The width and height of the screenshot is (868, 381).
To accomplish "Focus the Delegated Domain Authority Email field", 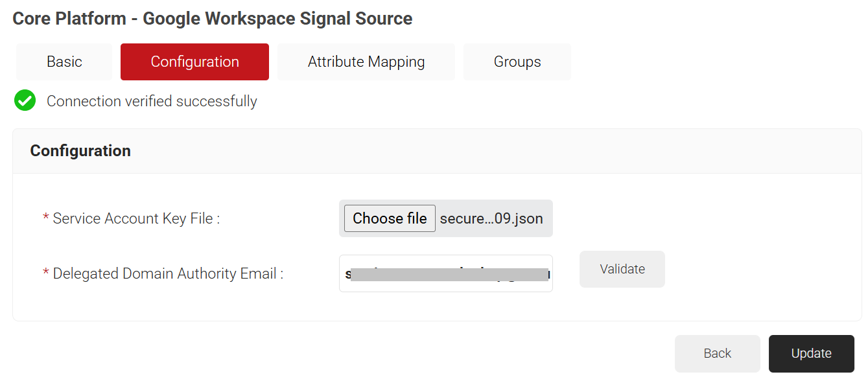I will pyautogui.click(x=445, y=273).
